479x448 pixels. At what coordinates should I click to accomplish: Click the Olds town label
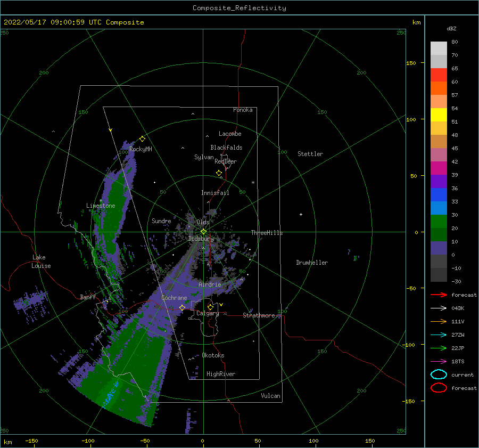pos(203,222)
